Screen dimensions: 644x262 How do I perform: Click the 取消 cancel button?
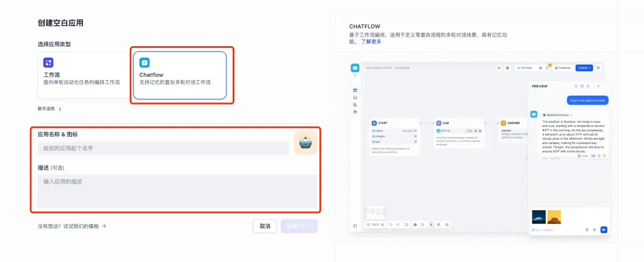[265, 226]
